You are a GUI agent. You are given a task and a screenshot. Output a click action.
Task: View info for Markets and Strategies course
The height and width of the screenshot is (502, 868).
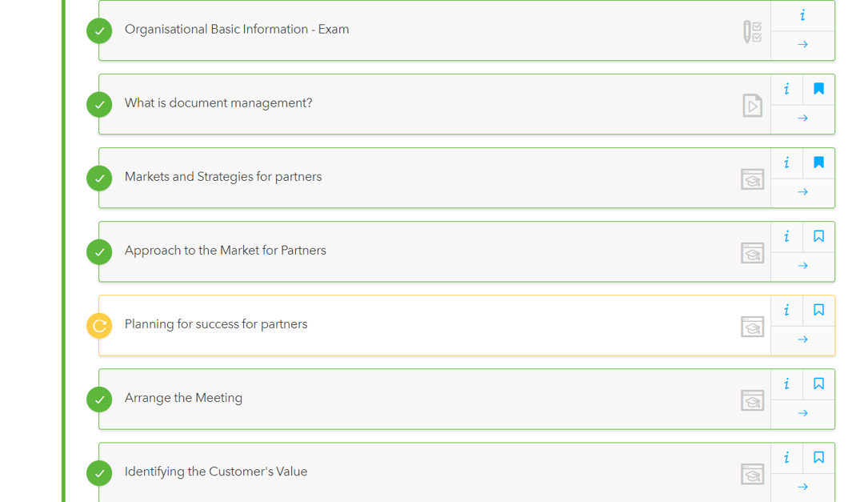pos(786,163)
